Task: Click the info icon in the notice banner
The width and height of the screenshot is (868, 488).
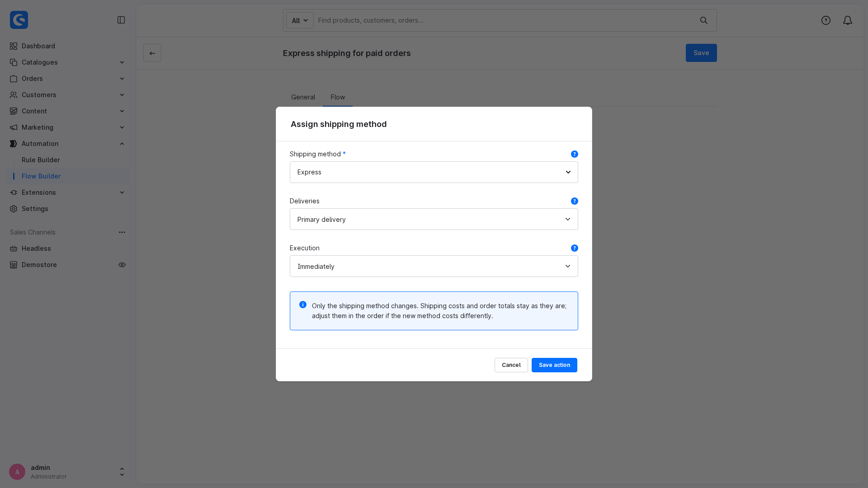Action: pyautogui.click(x=303, y=305)
